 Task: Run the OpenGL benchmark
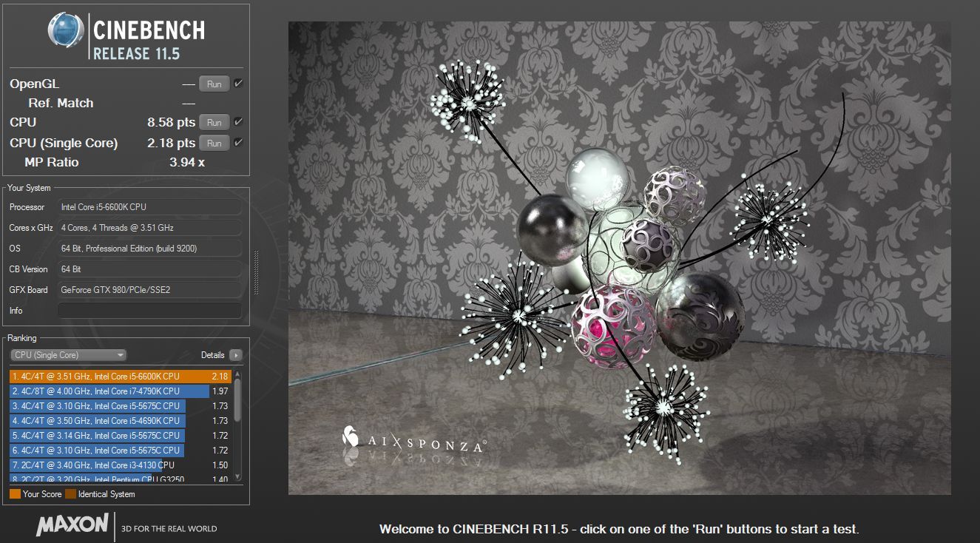(214, 84)
